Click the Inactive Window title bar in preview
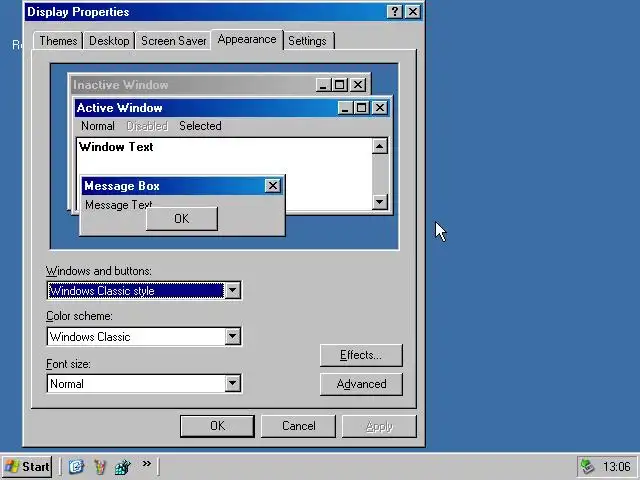Image resolution: width=640 pixels, height=480 pixels. coord(192,85)
